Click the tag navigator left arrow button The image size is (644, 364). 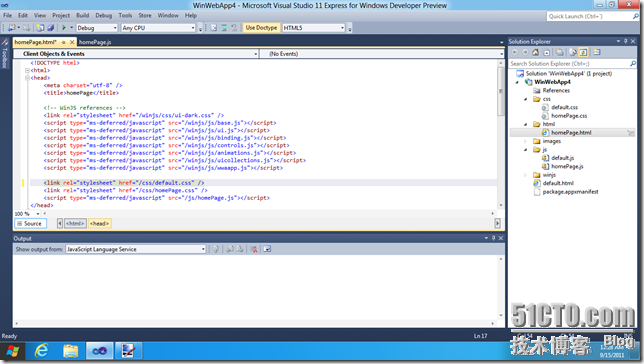click(x=60, y=223)
